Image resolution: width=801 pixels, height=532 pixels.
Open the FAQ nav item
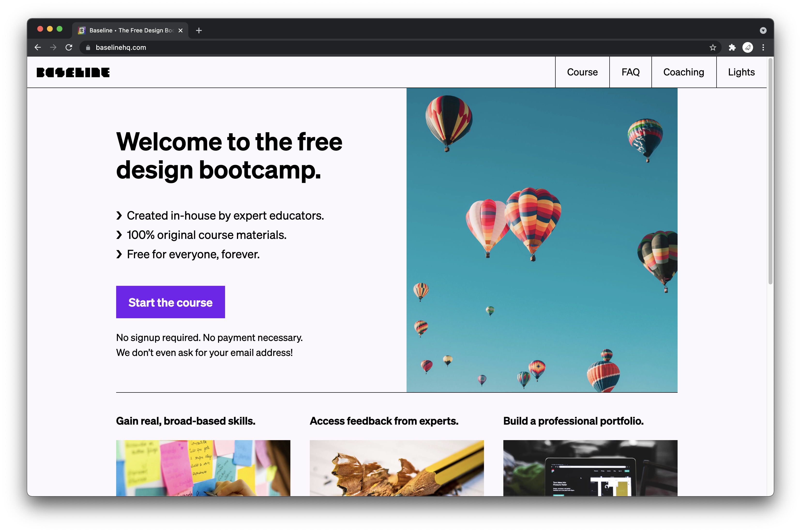pos(631,72)
